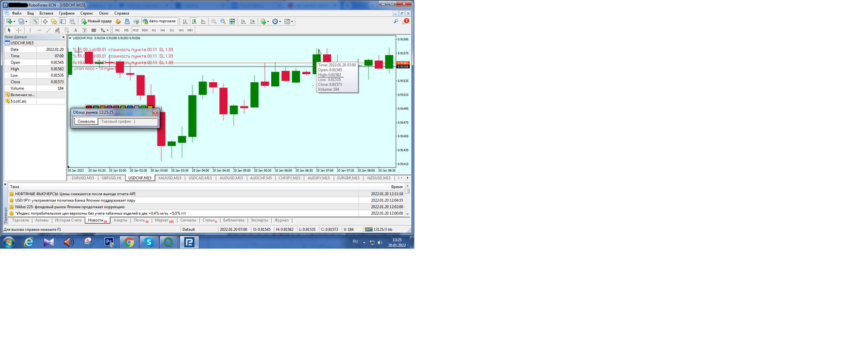868x338 pixels.
Task: Toggle the Data Window toolbar icon
Action: click(45, 22)
